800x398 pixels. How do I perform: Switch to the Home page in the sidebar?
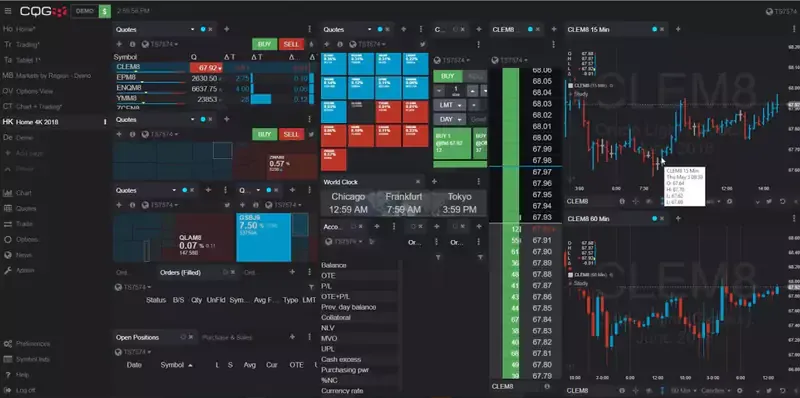click(19, 29)
